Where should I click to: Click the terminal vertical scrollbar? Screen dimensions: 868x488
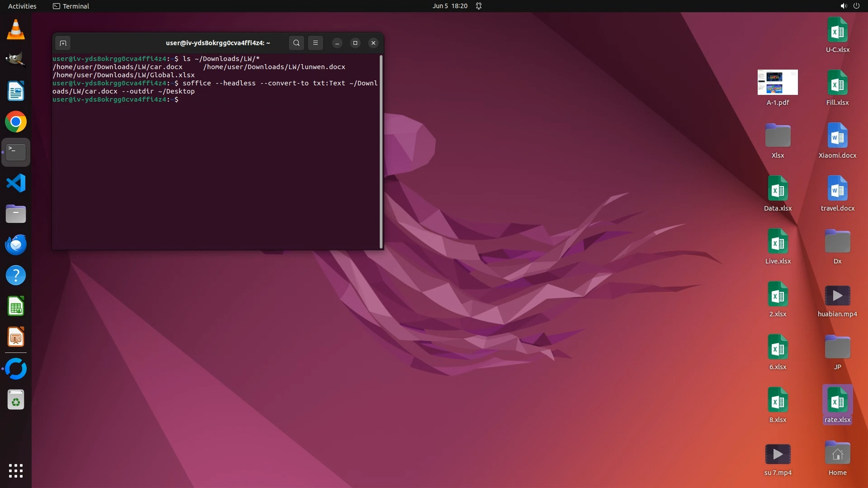pos(381,151)
